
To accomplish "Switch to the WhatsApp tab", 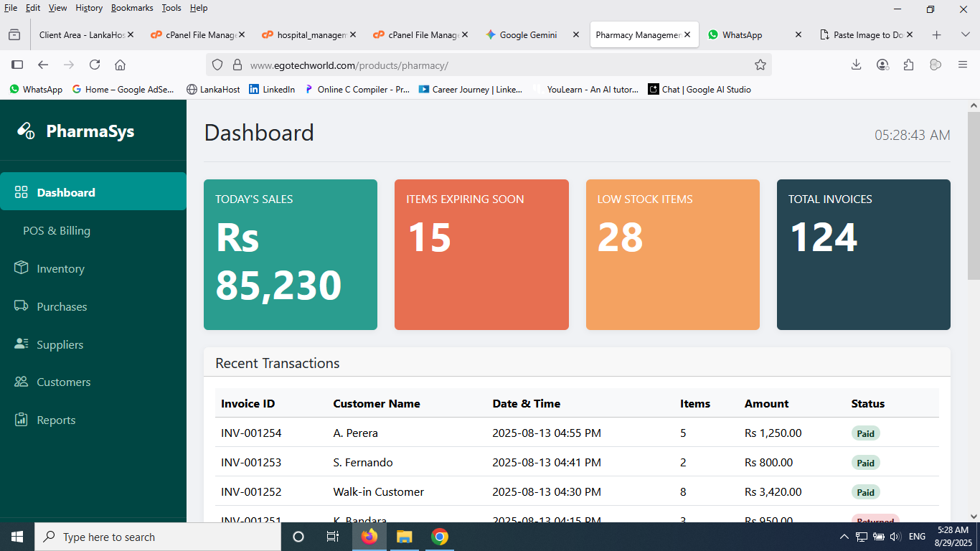I will click(743, 34).
